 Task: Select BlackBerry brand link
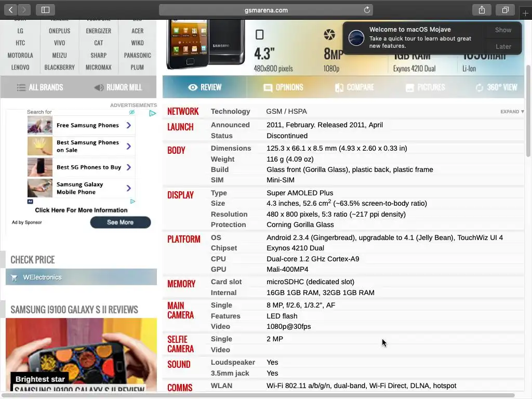59,68
